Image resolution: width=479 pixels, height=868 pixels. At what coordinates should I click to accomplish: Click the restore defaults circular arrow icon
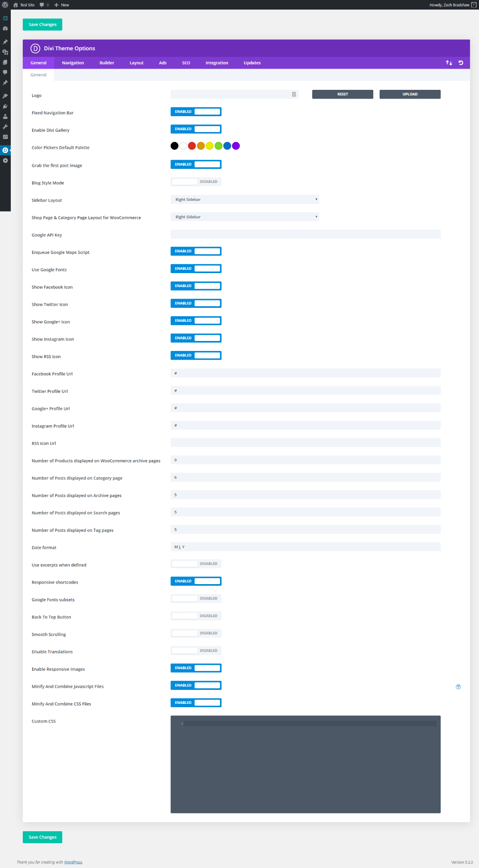click(x=461, y=63)
